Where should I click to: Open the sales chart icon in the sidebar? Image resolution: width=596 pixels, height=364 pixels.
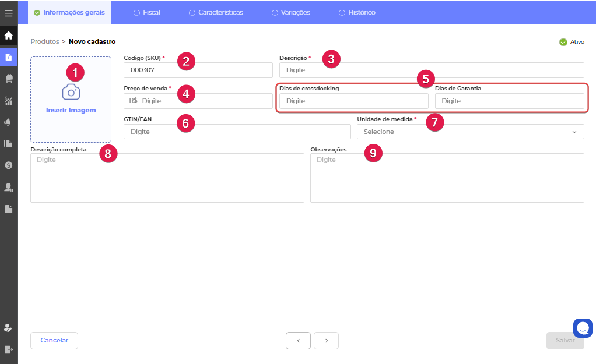click(9, 101)
